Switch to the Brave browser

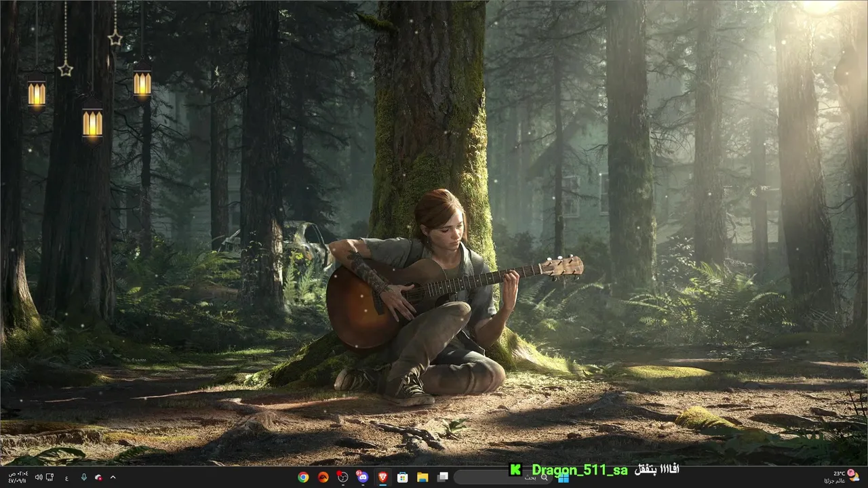[x=382, y=477]
